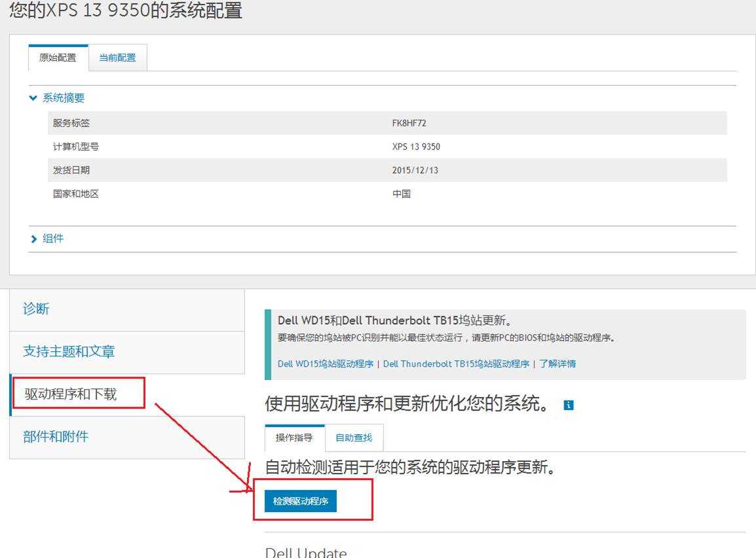
Task: Click the 发货日期 row label
Action: pyautogui.click(x=71, y=170)
